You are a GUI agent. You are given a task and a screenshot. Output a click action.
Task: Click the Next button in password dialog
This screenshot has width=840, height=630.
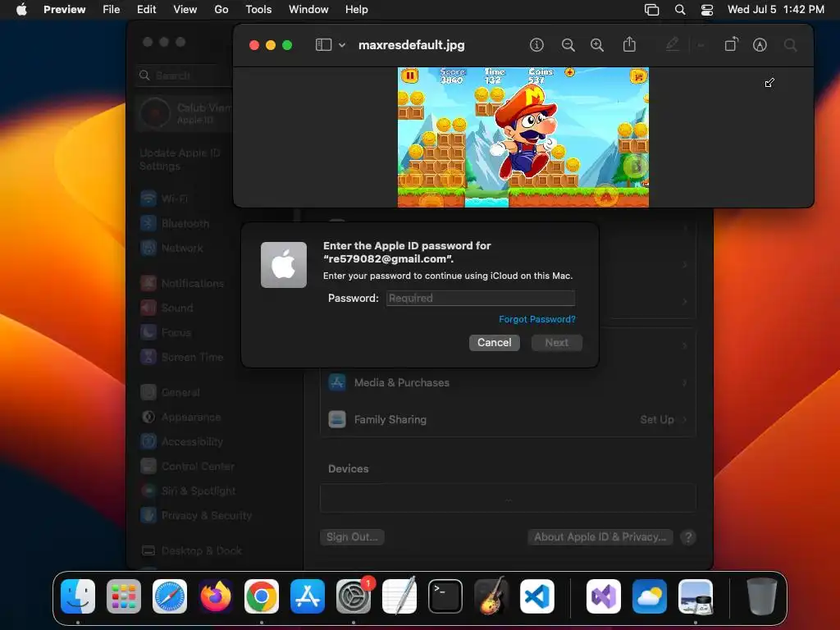(x=557, y=343)
